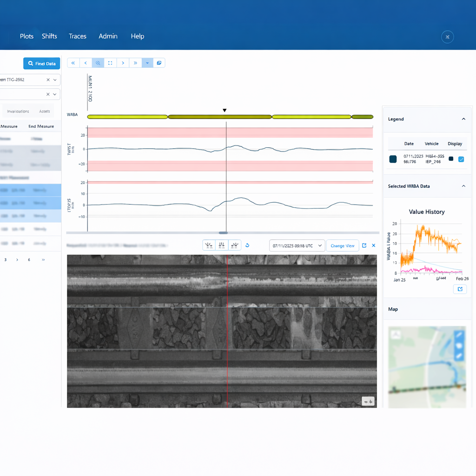Click the small dark vehicle color swatch
476x476 pixels.
click(x=451, y=159)
